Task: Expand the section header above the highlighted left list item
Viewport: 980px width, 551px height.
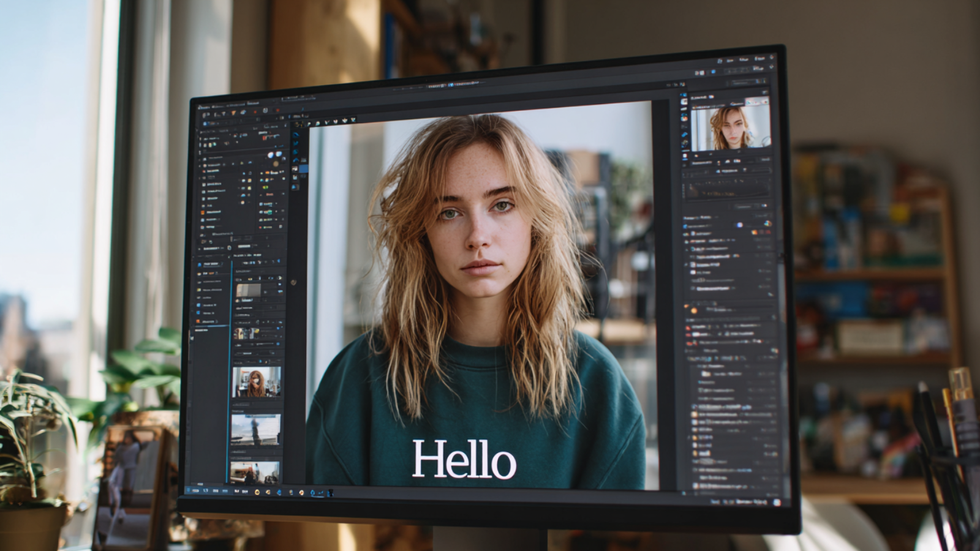Action: [211, 249]
